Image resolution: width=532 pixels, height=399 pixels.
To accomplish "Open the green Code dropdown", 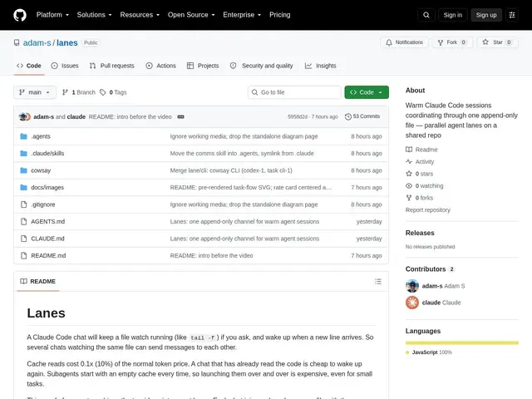I will tap(367, 92).
